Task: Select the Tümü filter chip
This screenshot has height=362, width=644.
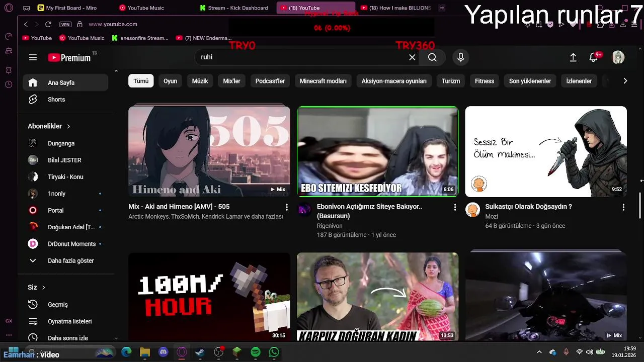Action: [141, 81]
